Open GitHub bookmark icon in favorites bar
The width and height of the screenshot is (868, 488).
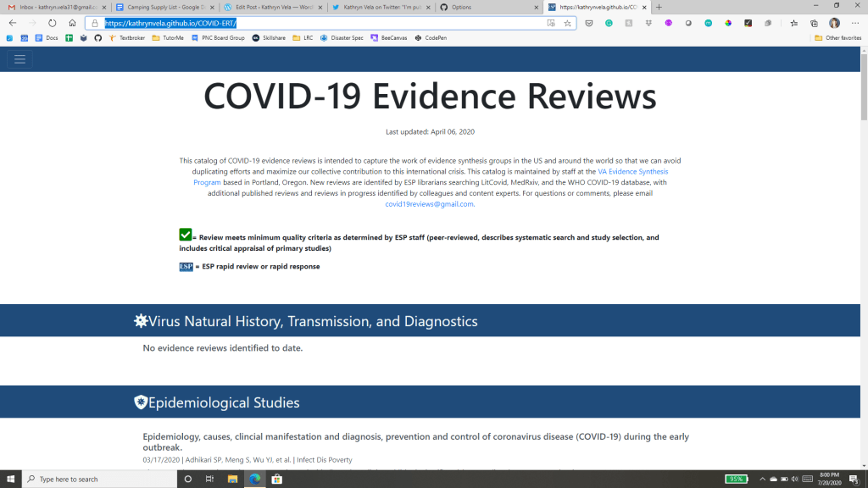pos(97,38)
